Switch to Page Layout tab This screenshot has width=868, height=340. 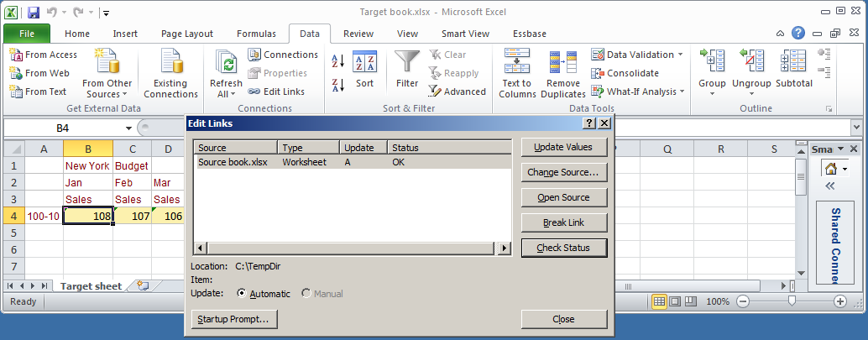pyautogui.click(x=187, y=34)
